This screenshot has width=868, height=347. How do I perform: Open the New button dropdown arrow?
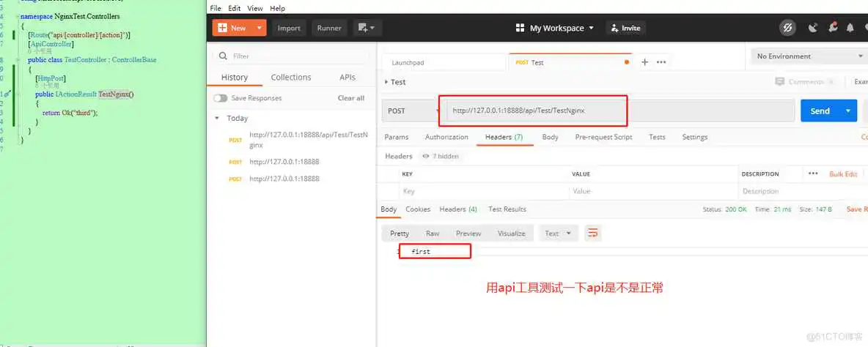coord(259,28)
